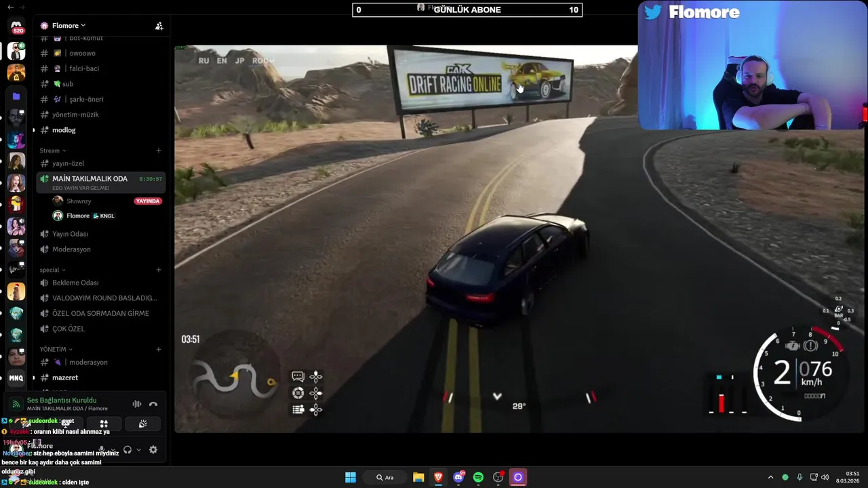The image size is (868, 488).
Task: Open the modlog channel
Action: coord(100,130)
